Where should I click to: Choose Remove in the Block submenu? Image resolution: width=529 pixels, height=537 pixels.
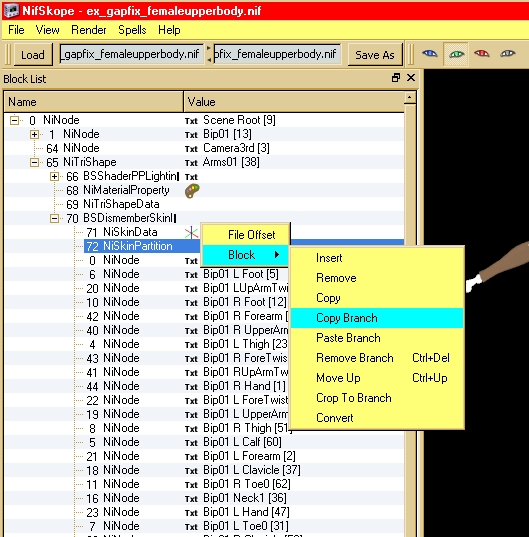click(x=377, y=278)
